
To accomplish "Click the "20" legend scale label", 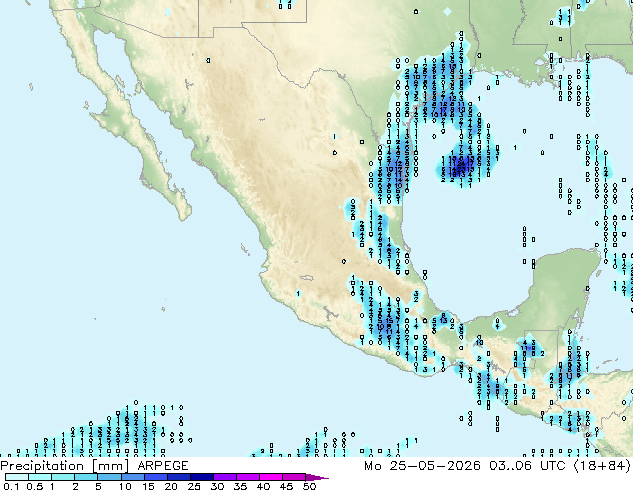I will coord(171,486).
